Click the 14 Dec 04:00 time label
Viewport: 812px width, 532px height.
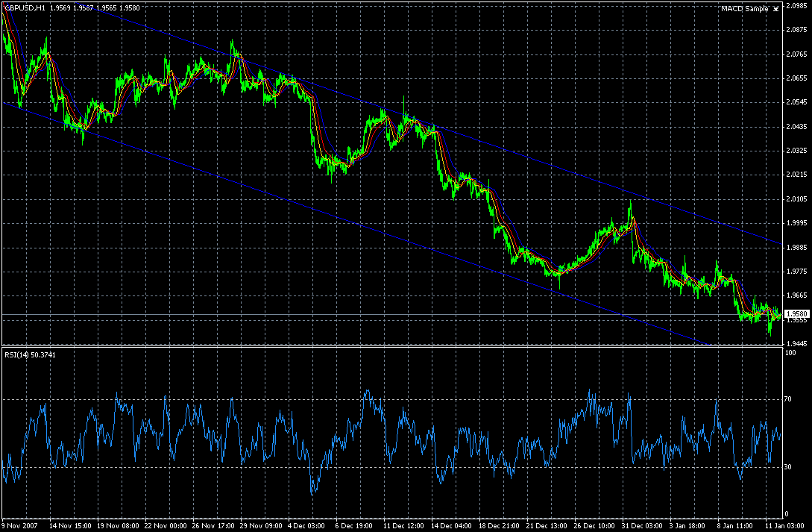[x=452, y=526]
